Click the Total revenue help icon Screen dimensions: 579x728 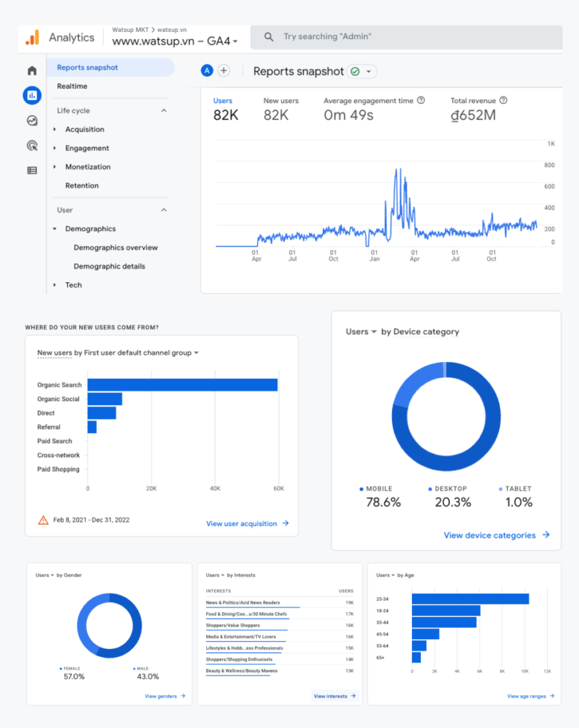[x=504, y=101]
